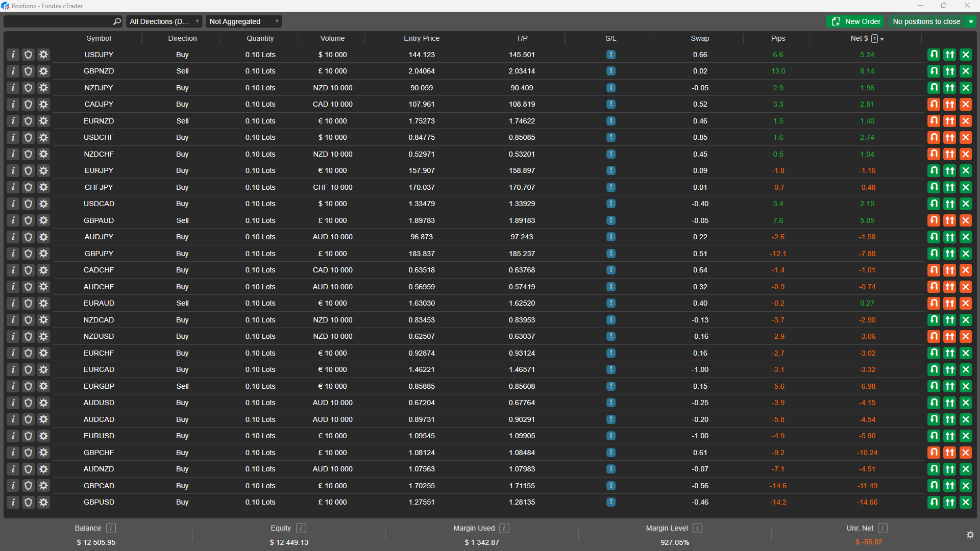This screenshot has width=980, height=551.
Task: Click the Margin Level value 927.05%
Action: coord(675,542)
